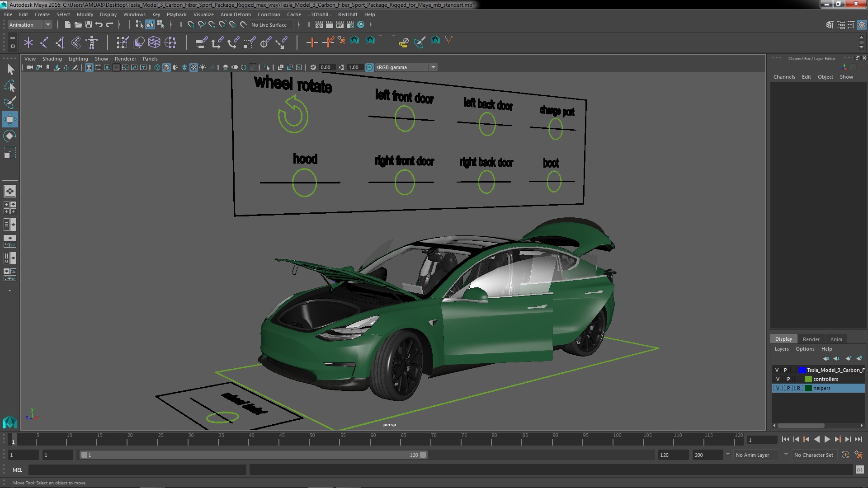Create layer from selected objects
The width and height of the screenshot is (868, 488).
coord(859,358)
